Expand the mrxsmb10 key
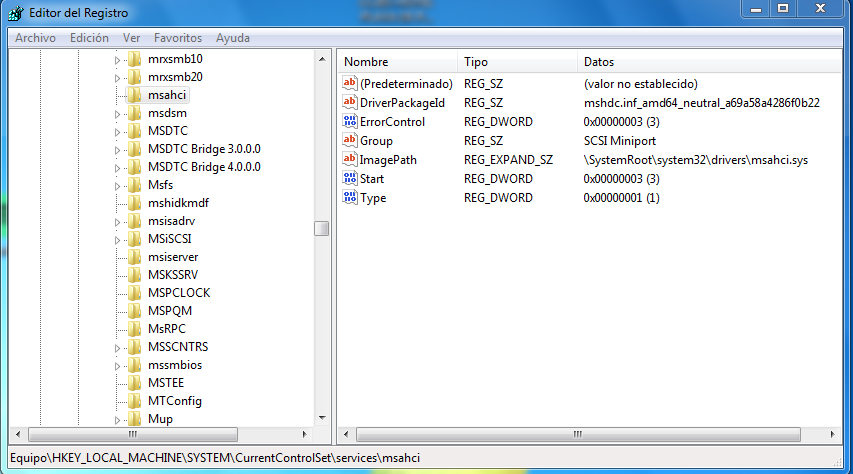 tap(117, 60)
